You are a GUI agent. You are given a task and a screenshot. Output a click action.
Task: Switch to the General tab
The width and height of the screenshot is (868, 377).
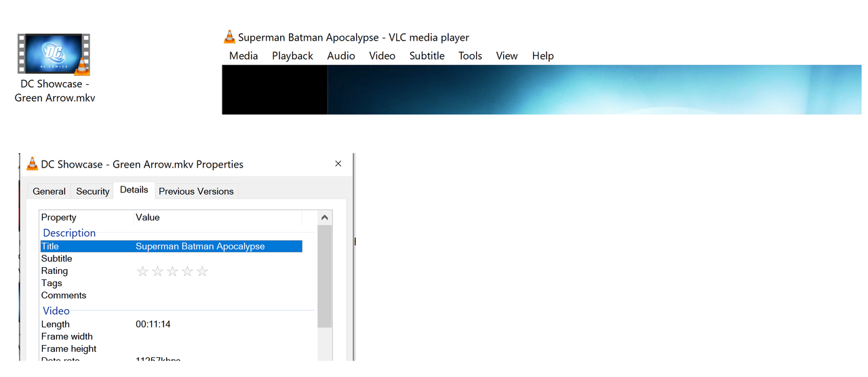(49, 191)
